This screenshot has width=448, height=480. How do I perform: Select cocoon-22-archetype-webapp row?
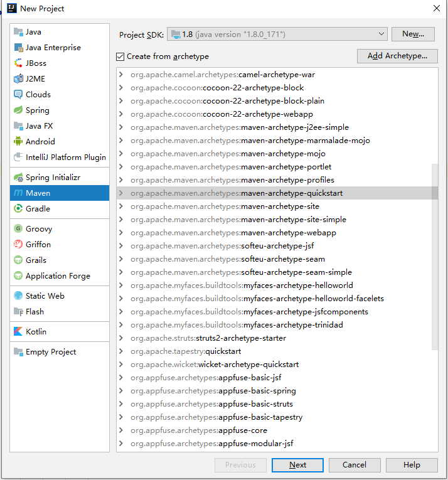tap(277, 114)
